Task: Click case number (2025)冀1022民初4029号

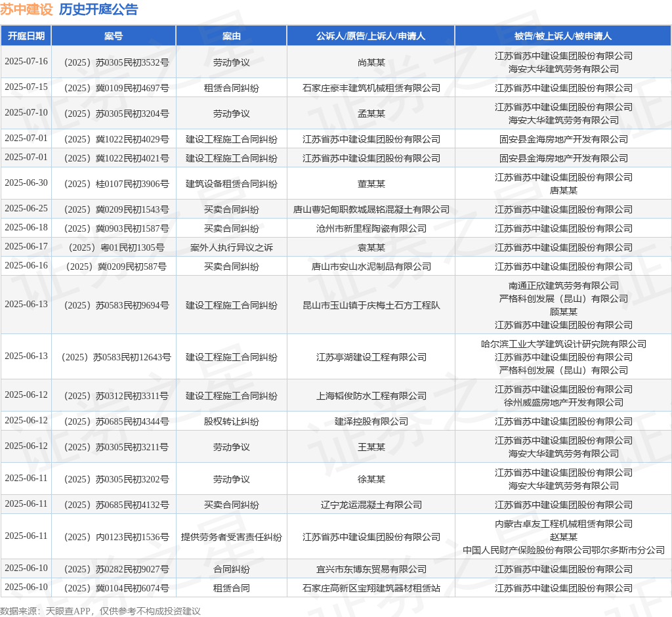Action: click(x=116, y=139)
